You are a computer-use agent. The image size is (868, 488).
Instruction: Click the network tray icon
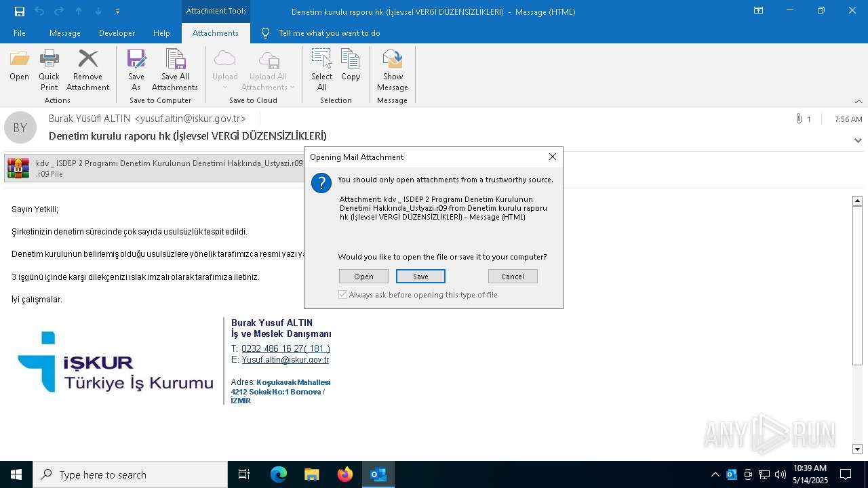pos(764,474)
